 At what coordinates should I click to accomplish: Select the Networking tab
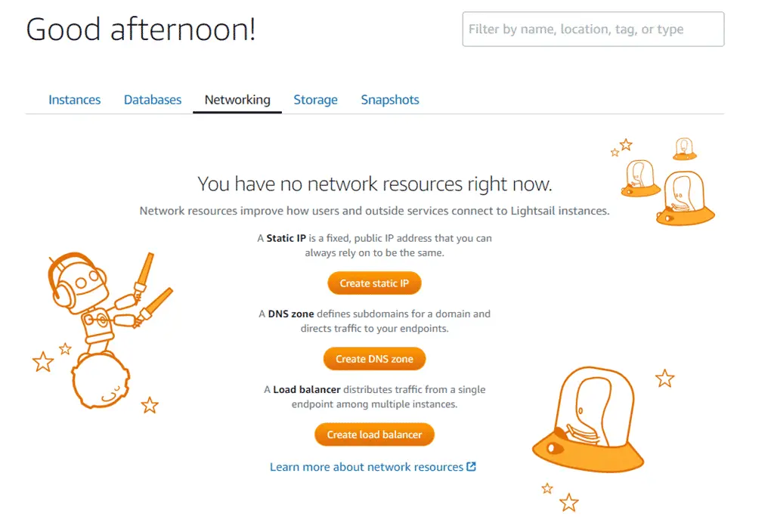(x=237, y=100)
